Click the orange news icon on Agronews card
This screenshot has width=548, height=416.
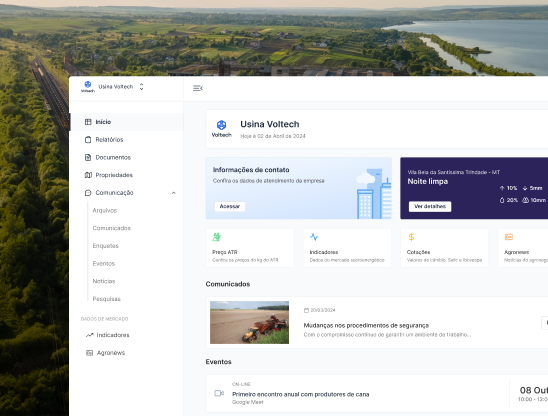click(x=509, y=237)
